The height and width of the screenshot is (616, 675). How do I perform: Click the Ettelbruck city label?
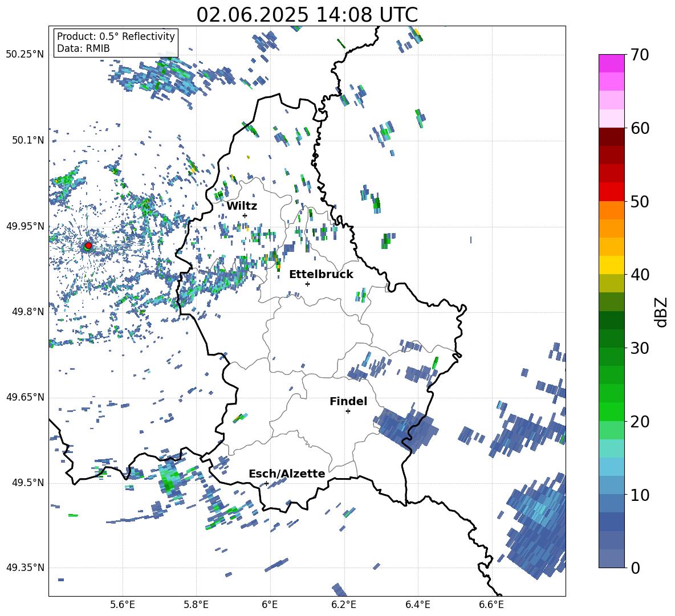(321, 275)
